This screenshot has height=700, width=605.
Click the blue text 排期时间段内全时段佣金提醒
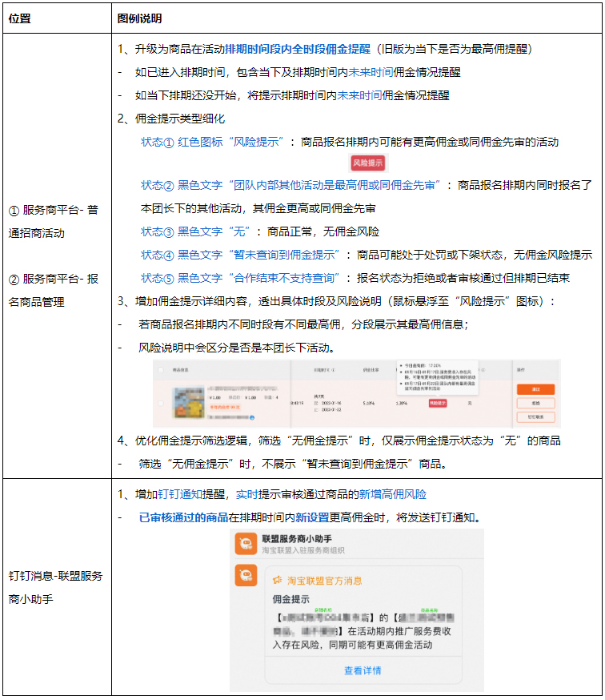(298, 49)
